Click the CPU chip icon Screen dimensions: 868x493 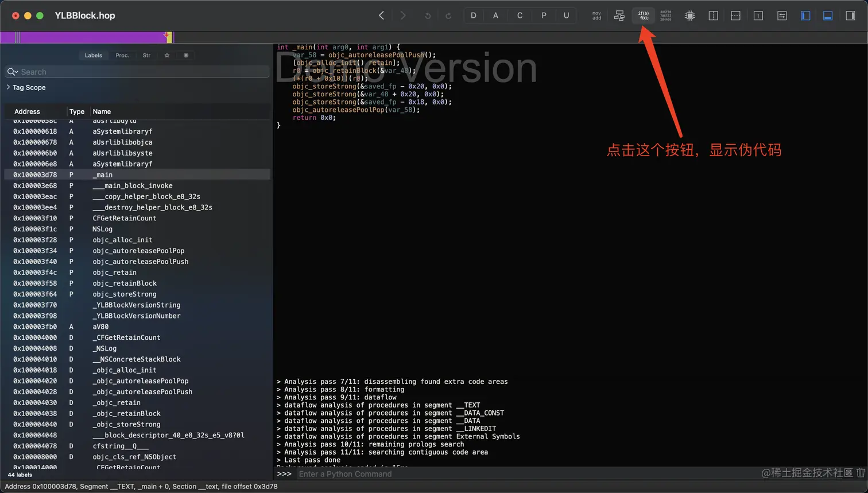tap(690, 15)
